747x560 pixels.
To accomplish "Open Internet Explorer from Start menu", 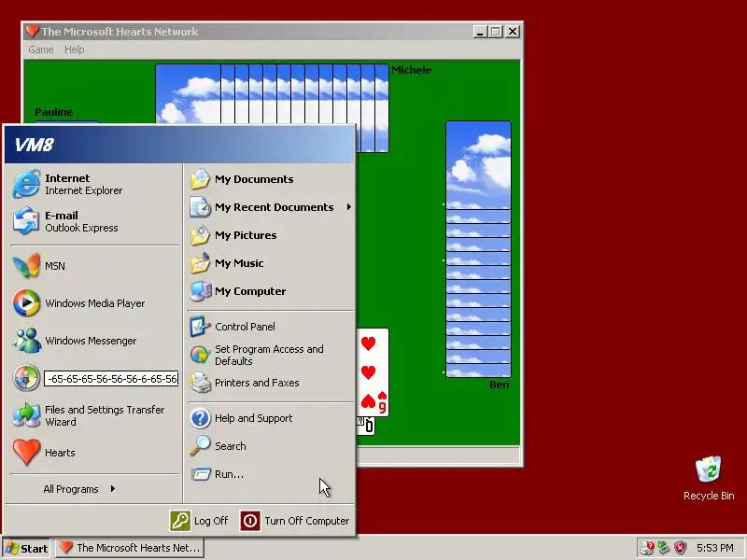I will pyautogui.click(x=26, y=184).
